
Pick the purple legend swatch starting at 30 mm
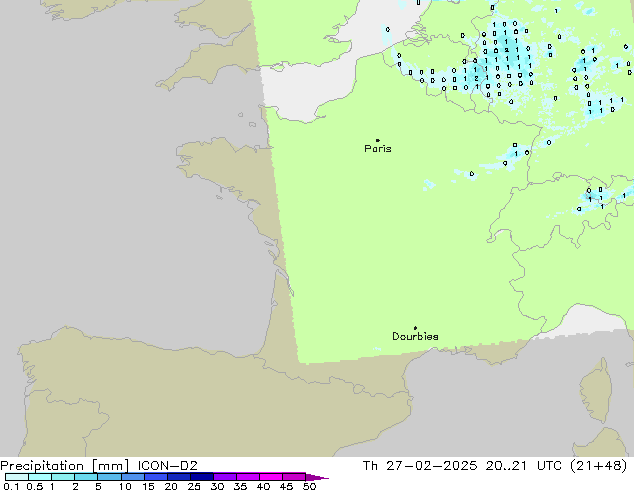point(224,477)
